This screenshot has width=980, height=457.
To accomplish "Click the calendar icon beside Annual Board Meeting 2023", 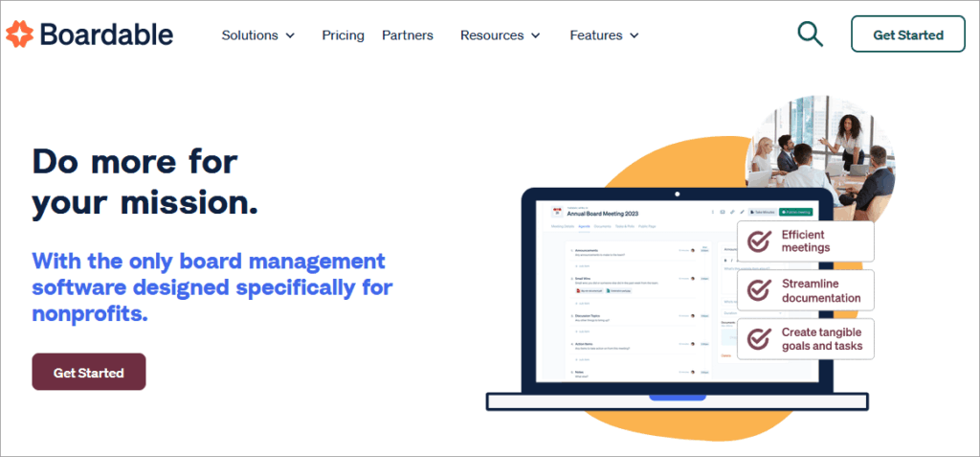I will 557,213.
